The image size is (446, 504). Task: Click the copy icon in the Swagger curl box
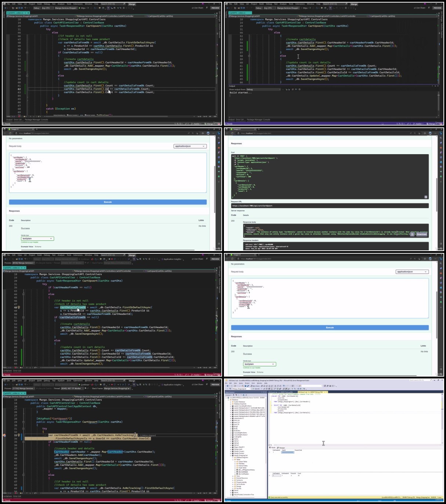tap(426, 197)
